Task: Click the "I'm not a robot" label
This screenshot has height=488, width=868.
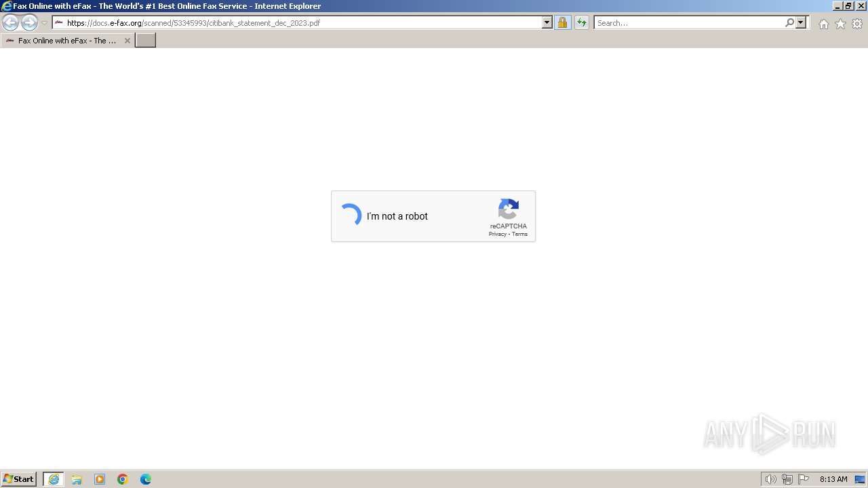Action: tap(397, 216)
